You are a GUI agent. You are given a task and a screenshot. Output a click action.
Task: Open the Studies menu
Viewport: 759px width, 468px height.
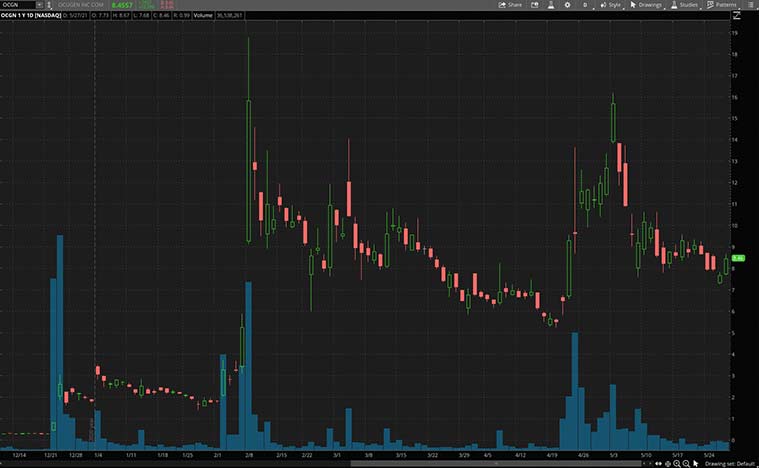[684, 5]
